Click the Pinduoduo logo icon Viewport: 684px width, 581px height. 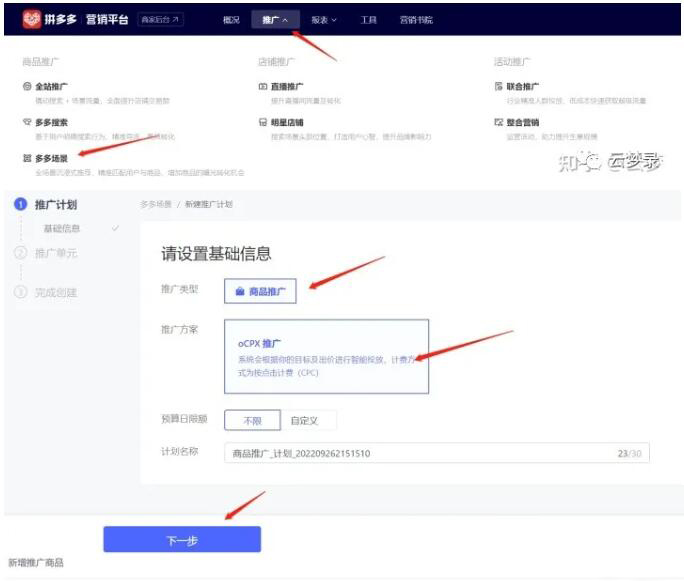point(32,19)
